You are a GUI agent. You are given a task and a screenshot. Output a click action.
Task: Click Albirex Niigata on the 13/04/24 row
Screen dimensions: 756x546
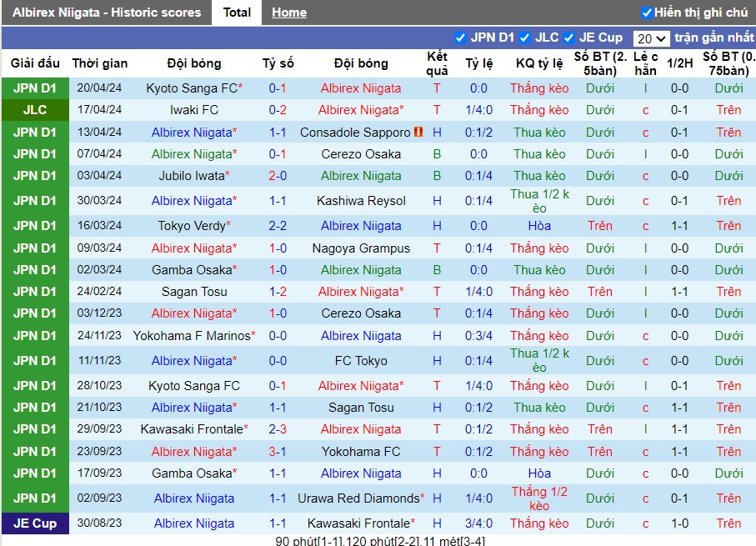point(192,133)
